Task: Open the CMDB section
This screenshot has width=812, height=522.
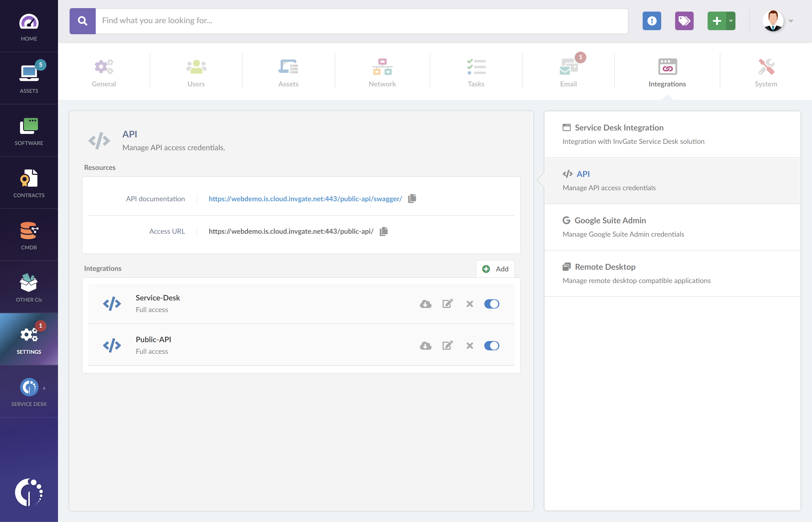Action: [29, 235]
